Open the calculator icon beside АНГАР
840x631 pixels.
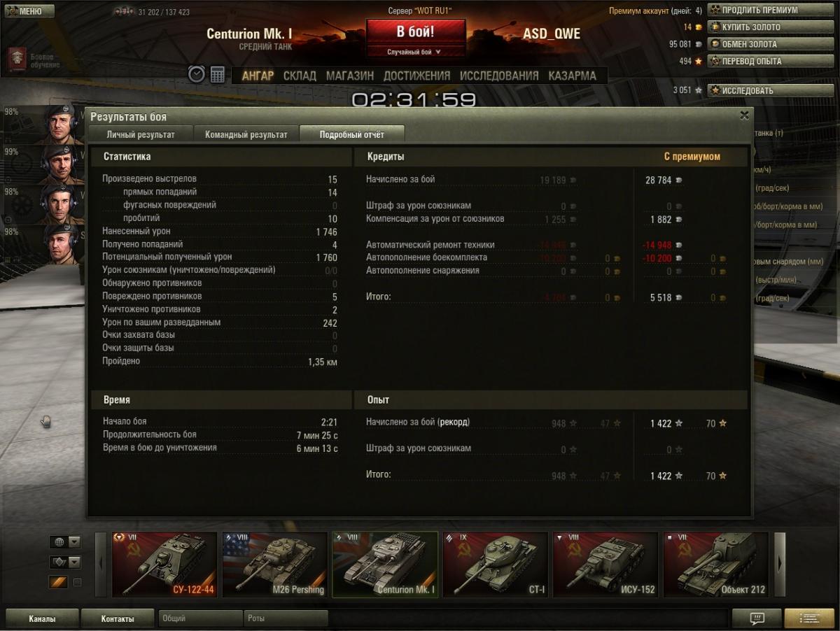(218, 74)
